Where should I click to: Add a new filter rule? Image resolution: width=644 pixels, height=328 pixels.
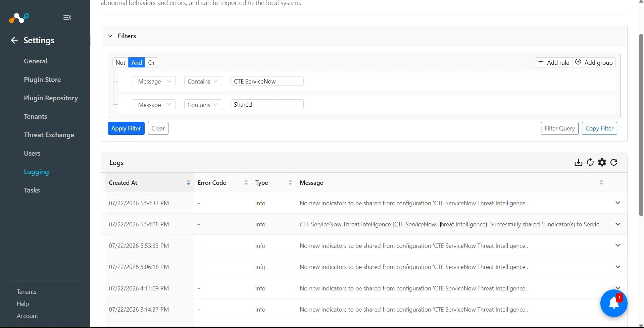[x=553, y=63]
